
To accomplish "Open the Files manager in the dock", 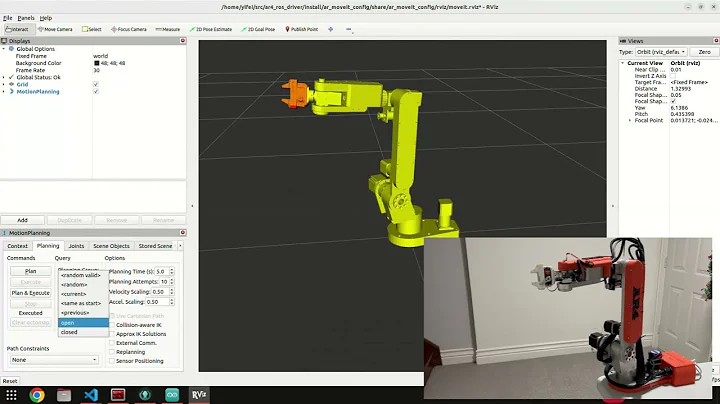I will tap(64, 395).
